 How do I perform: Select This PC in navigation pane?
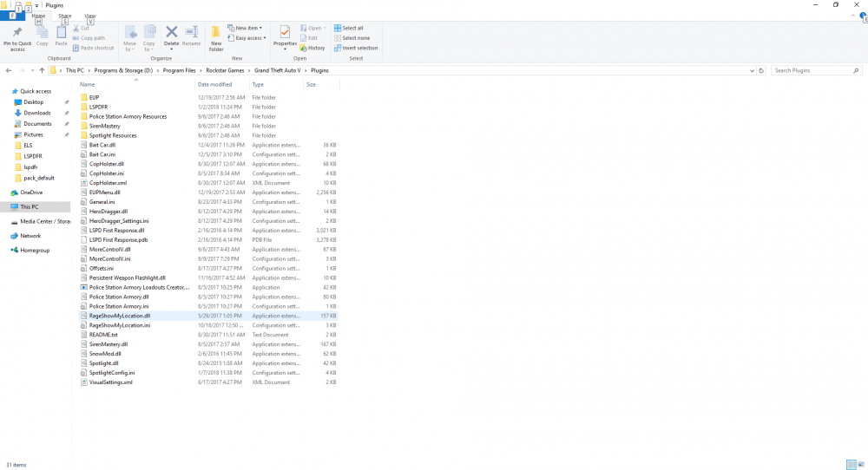pos(29,206)
